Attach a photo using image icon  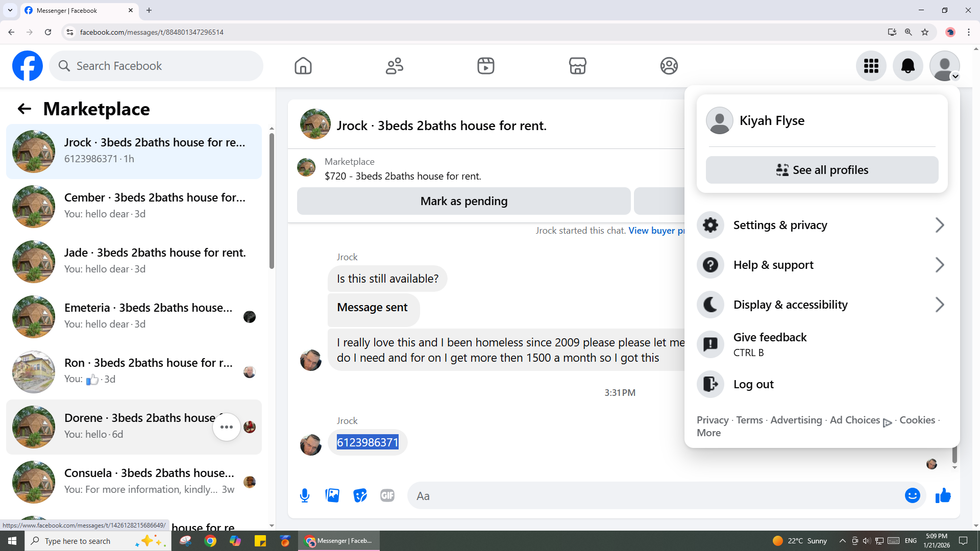pos(332,495)
